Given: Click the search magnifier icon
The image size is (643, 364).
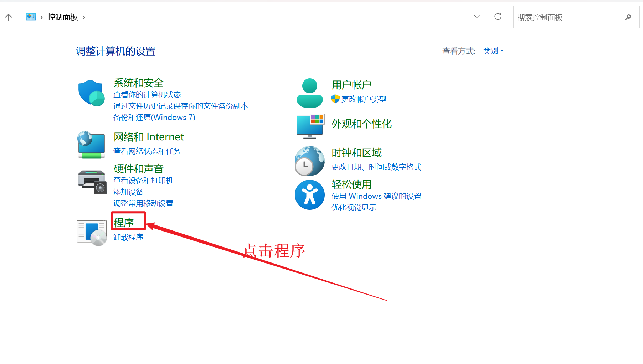Looking at the screenshot, I should point(628,17).
